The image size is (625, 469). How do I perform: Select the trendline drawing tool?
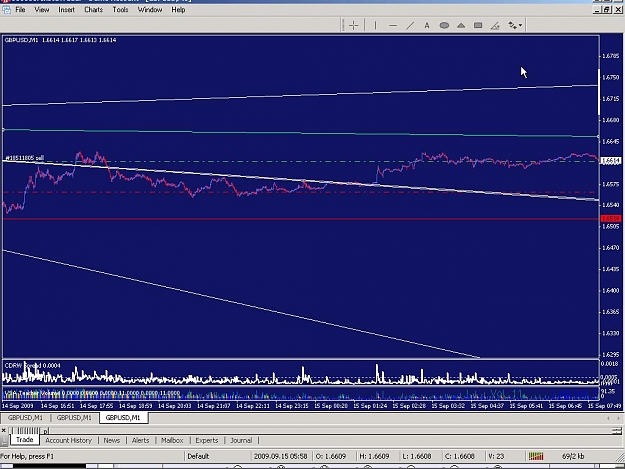coord(410,26)
